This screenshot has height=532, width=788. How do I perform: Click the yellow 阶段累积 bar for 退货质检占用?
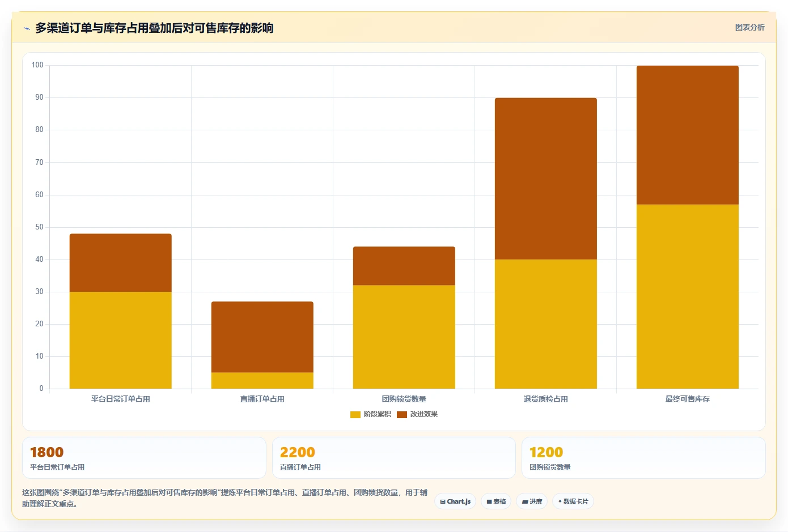[x=546, y=324]
